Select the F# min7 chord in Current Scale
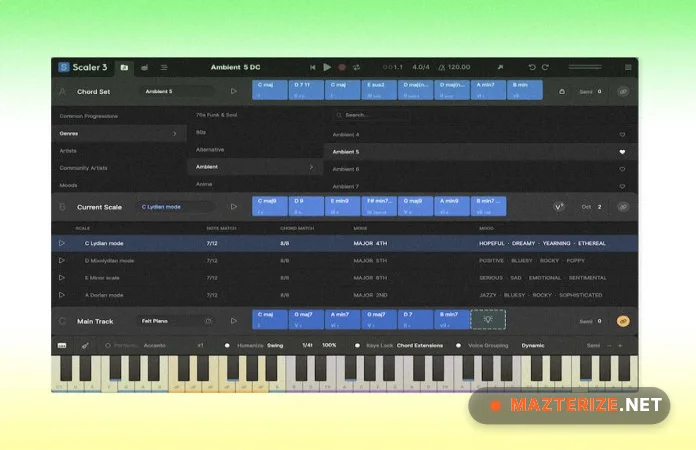This screenshot has width=696, height=450. pos(379,206)
